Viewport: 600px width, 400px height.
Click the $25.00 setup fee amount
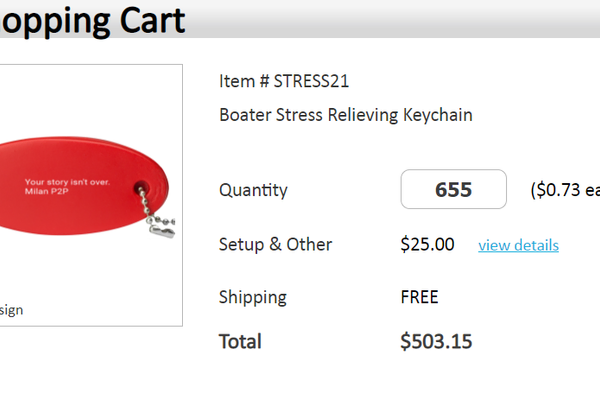(427, 244)
